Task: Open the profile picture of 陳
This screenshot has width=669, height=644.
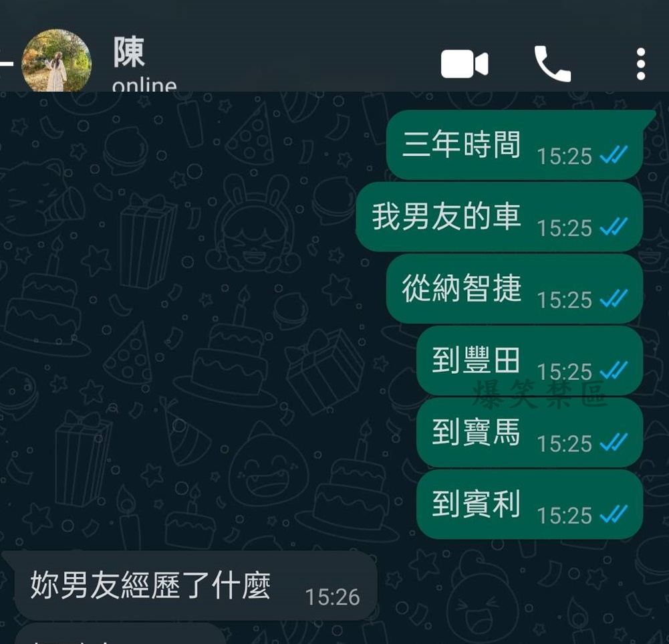Action: click(56, 61)
